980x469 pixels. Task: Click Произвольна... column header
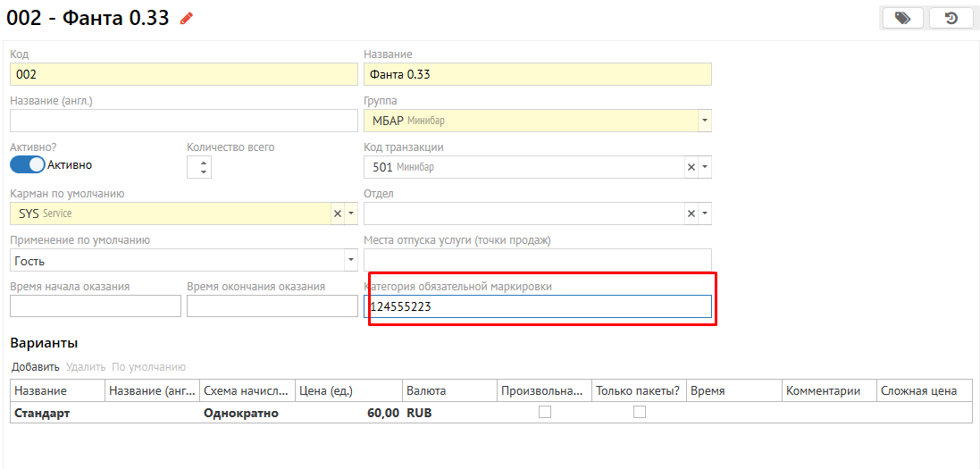coord(544,391)
